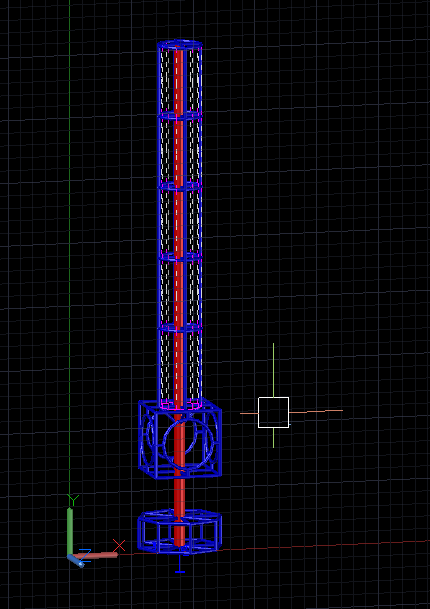Select the blue cube block with circular hole

click(x=180, y=439)
